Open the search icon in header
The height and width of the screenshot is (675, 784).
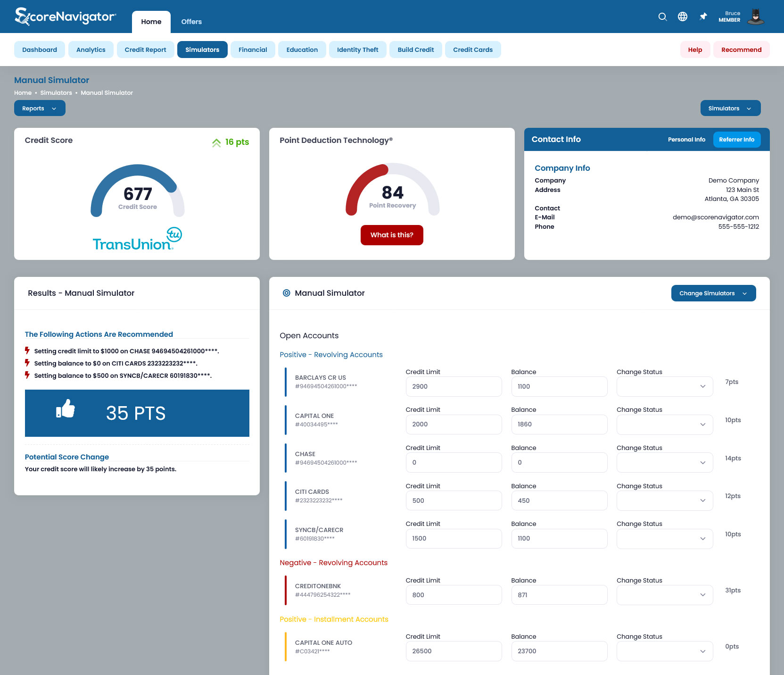tap(662, 17)
